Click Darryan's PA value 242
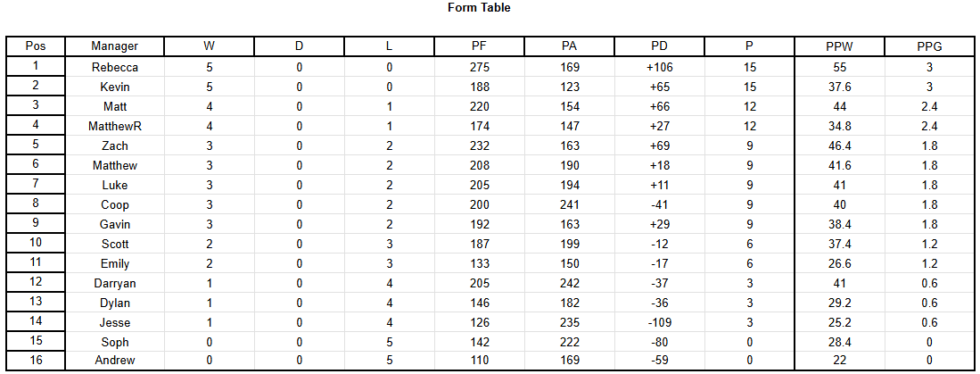 [x=570, y=283]
